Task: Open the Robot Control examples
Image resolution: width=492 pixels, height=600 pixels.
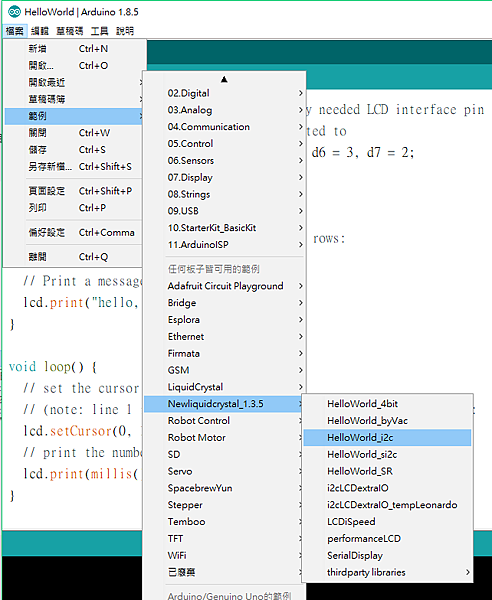Action: coord(225,421)
